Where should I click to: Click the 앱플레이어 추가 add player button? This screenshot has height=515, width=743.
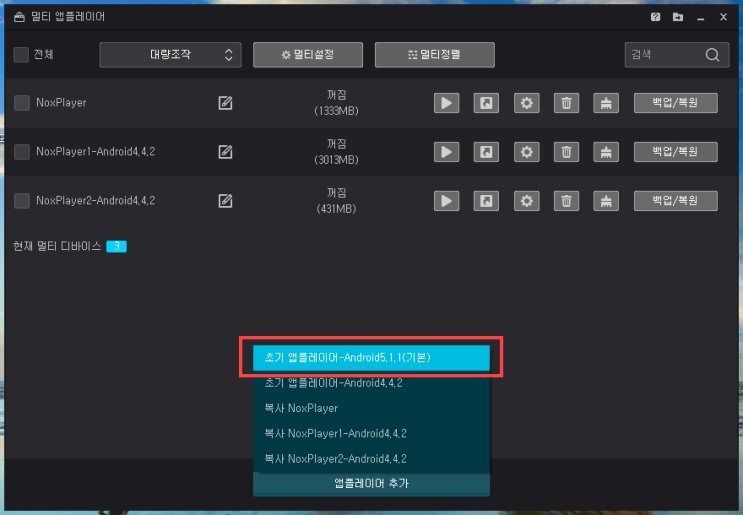click(x=371, y=484)
